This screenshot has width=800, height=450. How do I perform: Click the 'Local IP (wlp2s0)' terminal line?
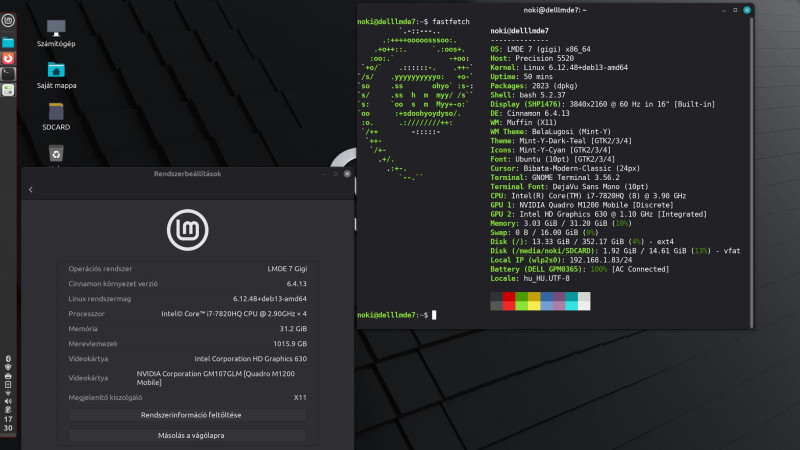(x=561, y=260)
